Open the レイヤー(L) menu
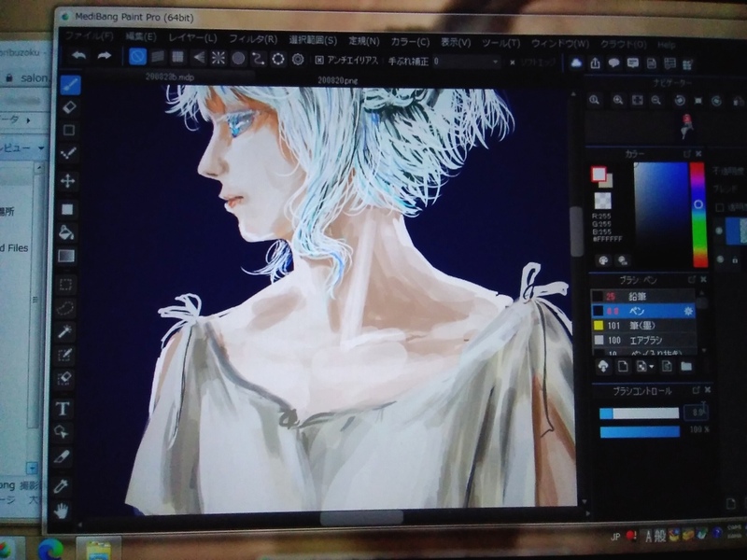The image size is (747, 560). click(x=192, y=37)
